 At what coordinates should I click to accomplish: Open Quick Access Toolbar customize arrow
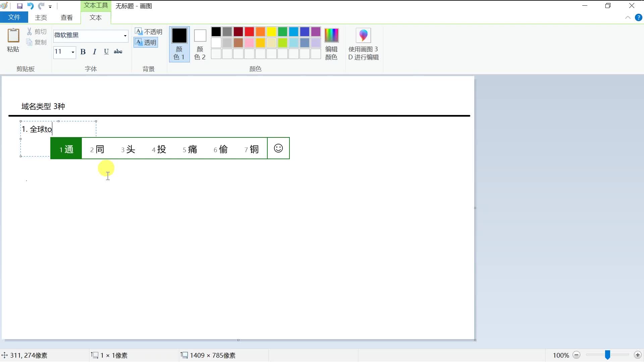[50, 6]
